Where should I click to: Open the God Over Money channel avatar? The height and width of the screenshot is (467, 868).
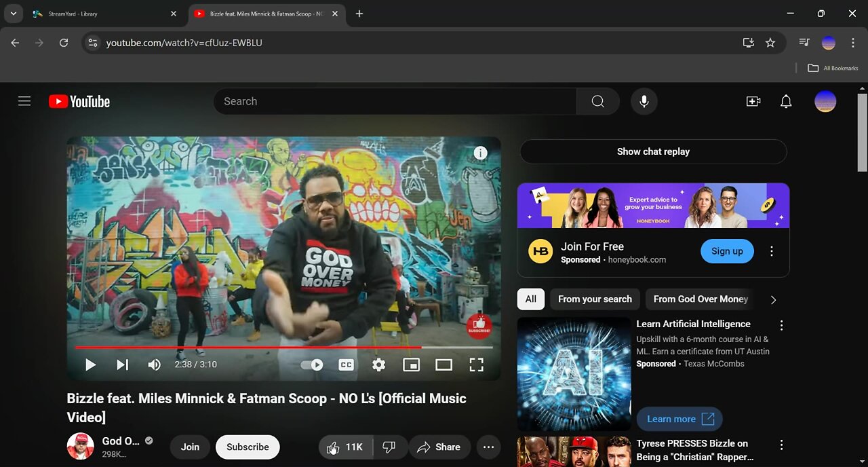[80, 447]
